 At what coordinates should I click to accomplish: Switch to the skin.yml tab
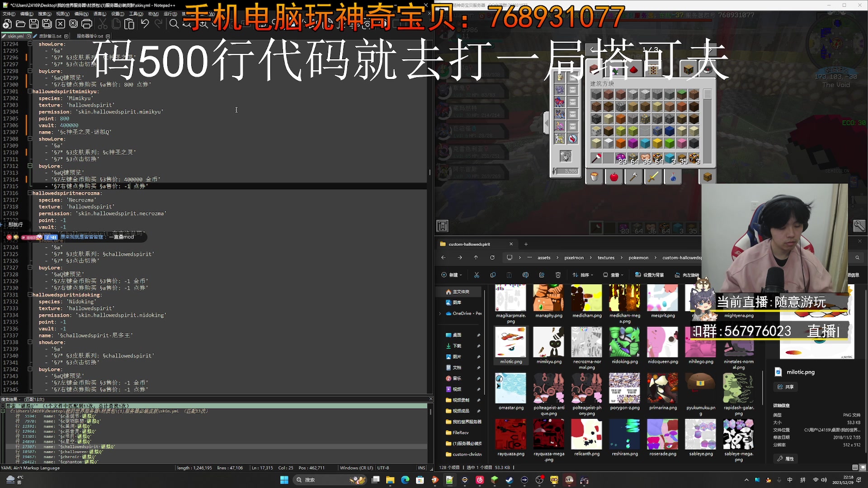pyautogui.click(x=16, y=36)
